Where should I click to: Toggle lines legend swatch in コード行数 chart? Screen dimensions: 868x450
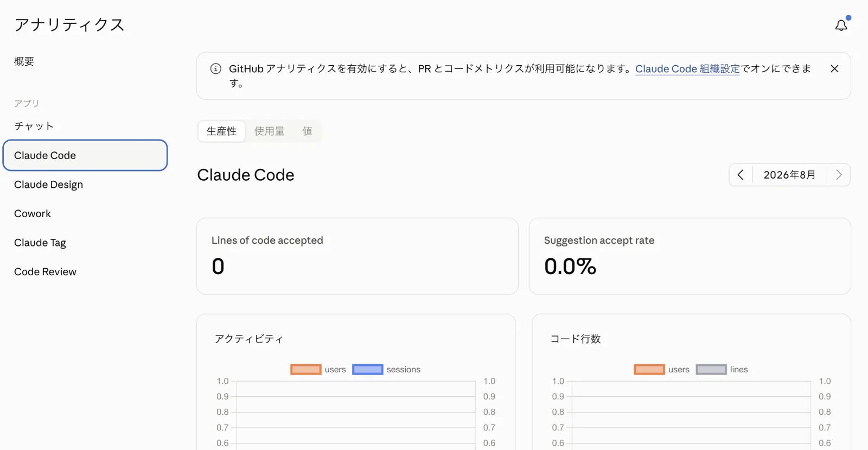(711, 370)
